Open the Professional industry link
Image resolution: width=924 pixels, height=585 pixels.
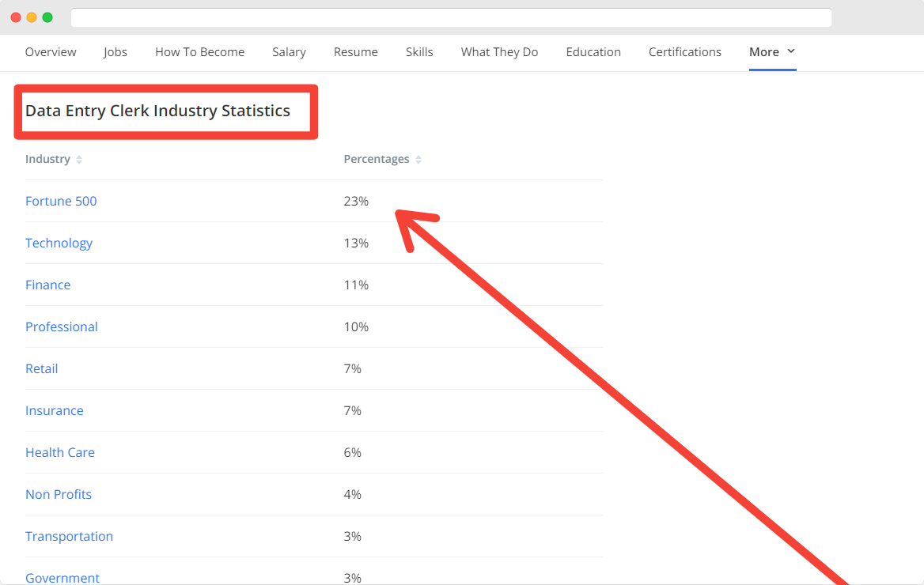click(x=62, y=326)
